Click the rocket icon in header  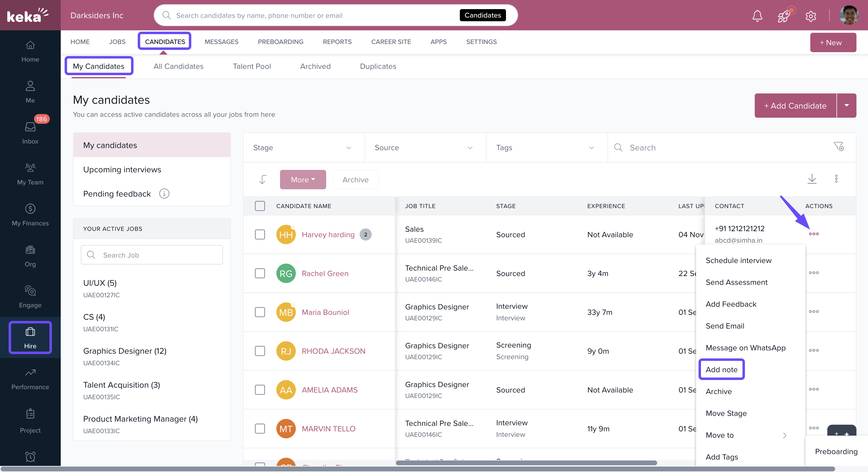(x=784, y=15)
